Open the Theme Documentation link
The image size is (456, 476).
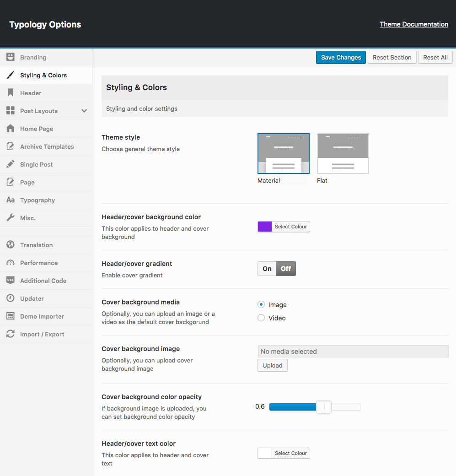tap(413, 24)
